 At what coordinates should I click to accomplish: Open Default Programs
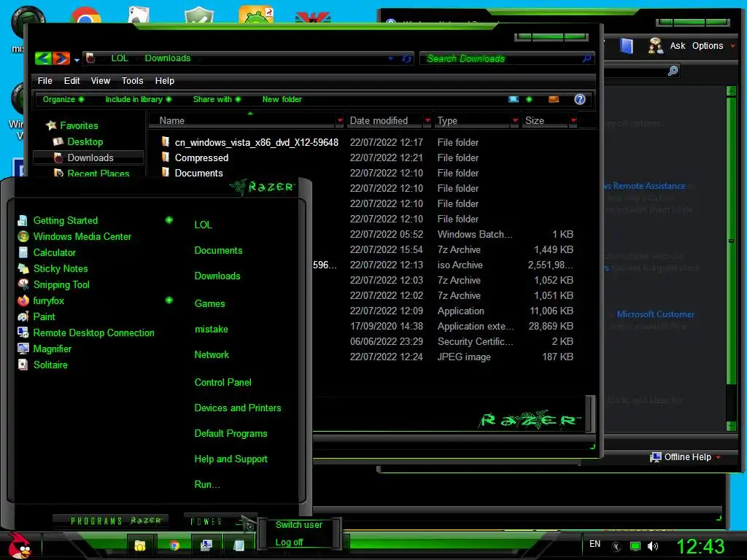231,434
